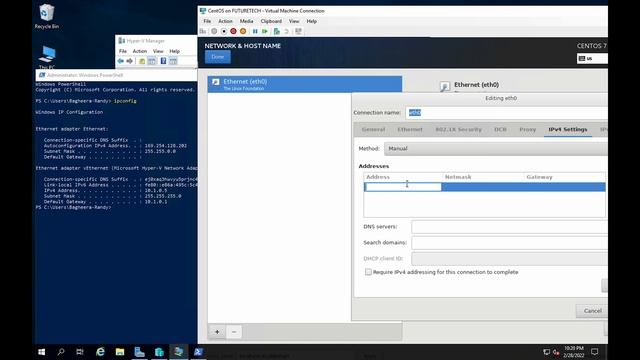This screenshot has height=360, width=640.
Task: Switch to the DCB tab
Action: point(500,129)
